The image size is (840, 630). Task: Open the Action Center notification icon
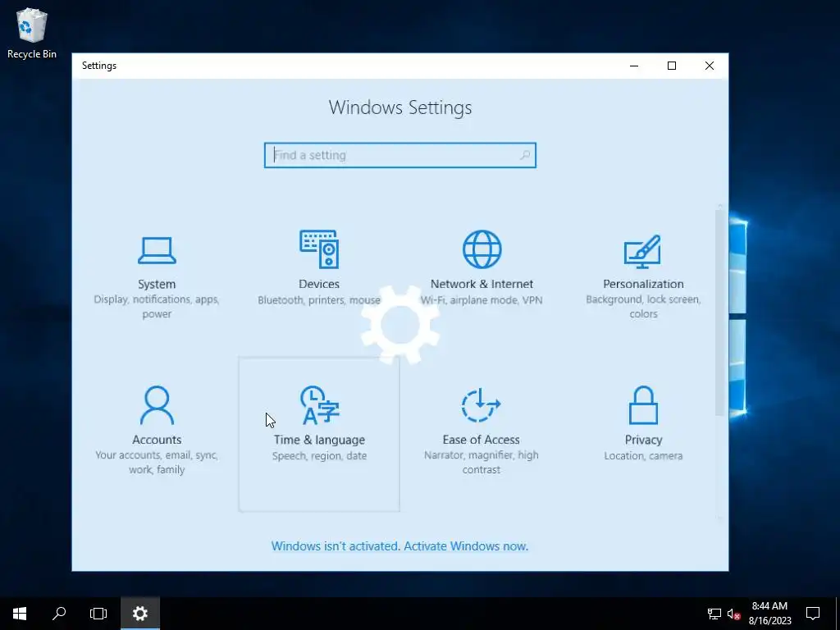click(x=813, y=614)
